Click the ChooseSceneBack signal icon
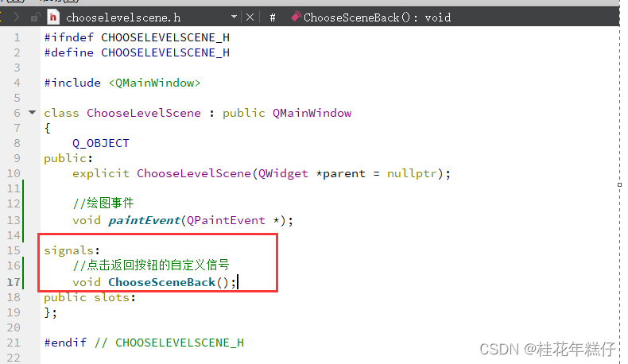 pyautogui.click(x=296, y=17)
